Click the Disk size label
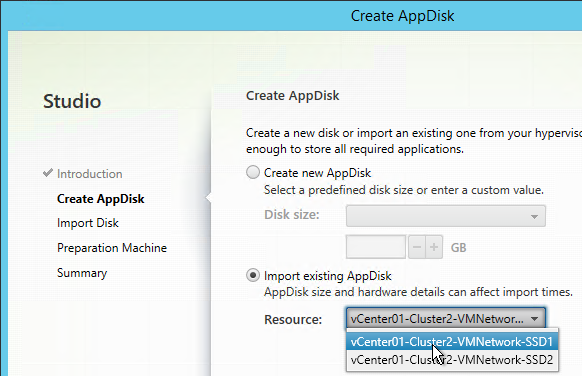The image size is (582, 376). pos(292,215)
